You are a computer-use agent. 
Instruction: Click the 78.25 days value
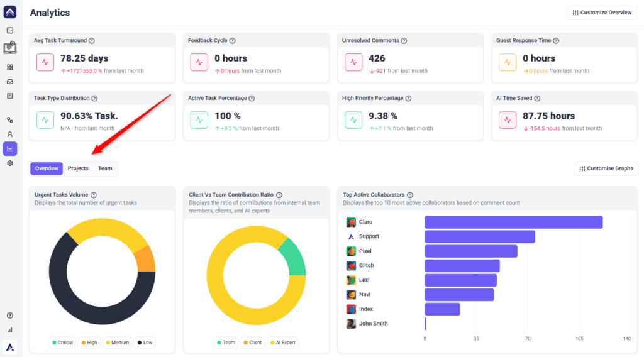84,58
